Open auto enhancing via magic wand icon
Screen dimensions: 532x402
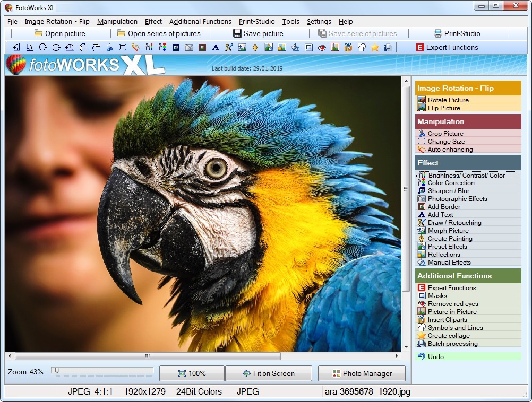tap(136, 47)
